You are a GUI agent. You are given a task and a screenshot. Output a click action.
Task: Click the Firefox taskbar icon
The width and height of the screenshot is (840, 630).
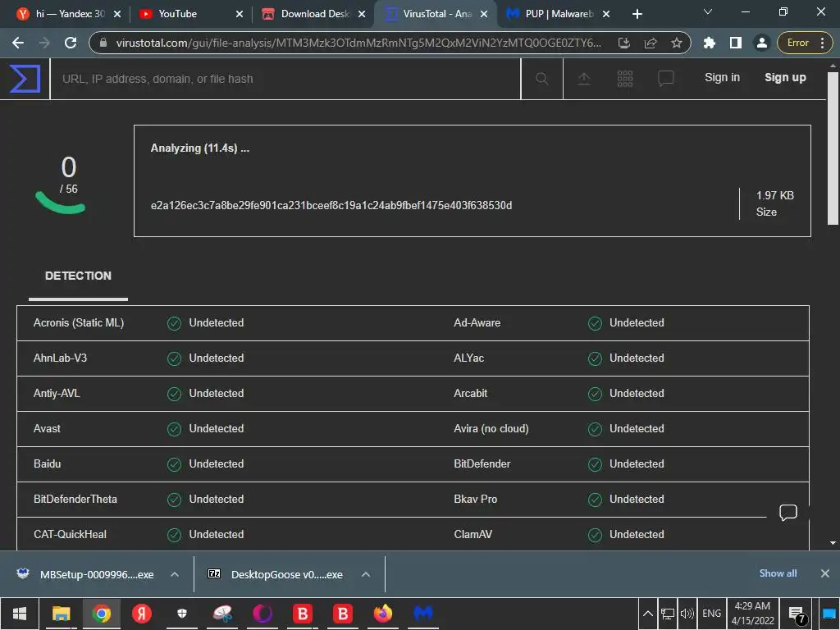coord(383,614)
